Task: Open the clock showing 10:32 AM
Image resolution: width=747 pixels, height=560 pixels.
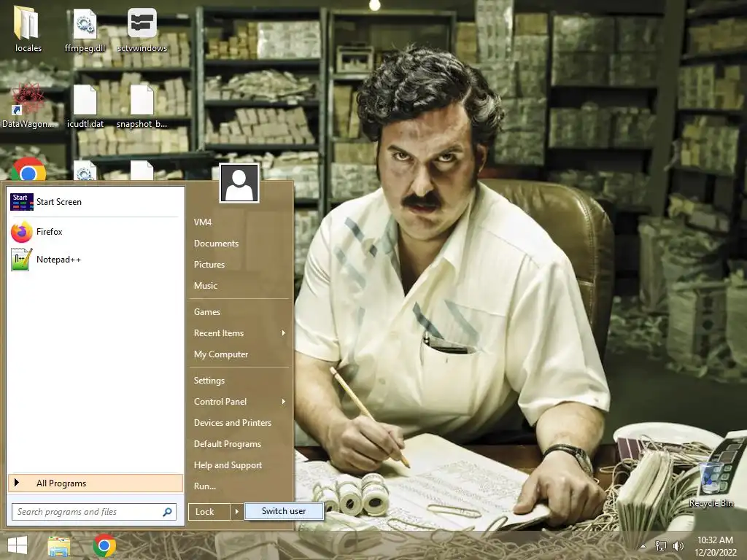Action: 715,546
